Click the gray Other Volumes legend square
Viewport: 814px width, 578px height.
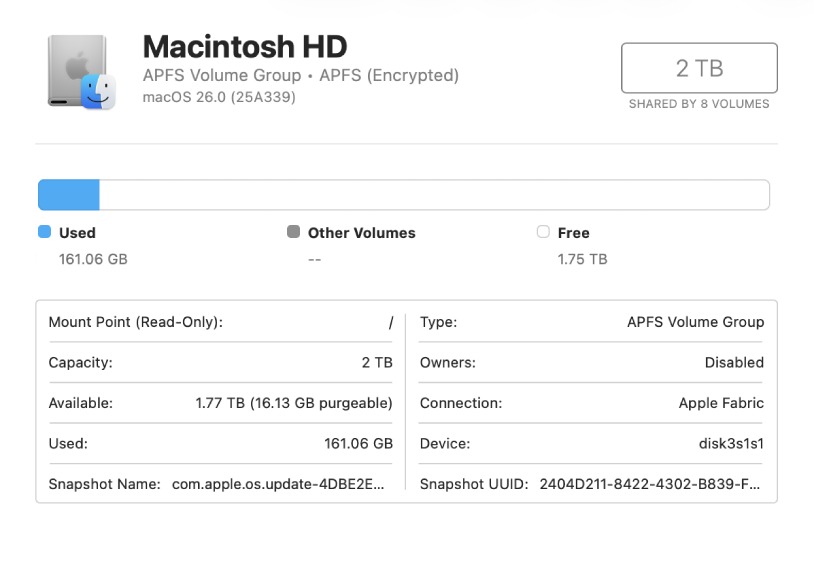[292, 232]
